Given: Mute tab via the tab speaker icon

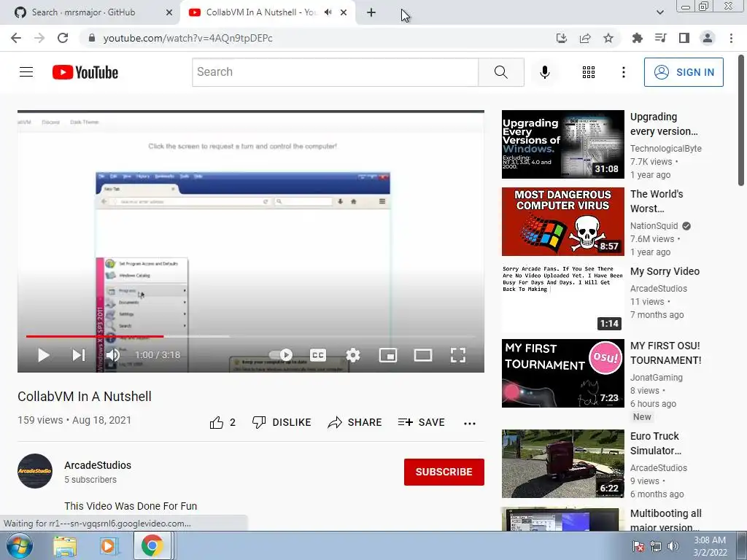Looking at the screenshot, I should point(328,12).
